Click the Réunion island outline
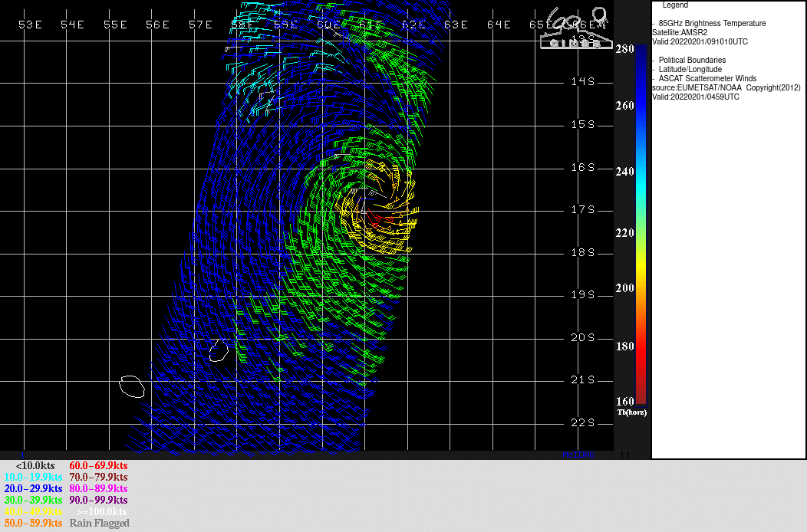Image resolution: width=807 pixels, height=532 pixels. 132,386
